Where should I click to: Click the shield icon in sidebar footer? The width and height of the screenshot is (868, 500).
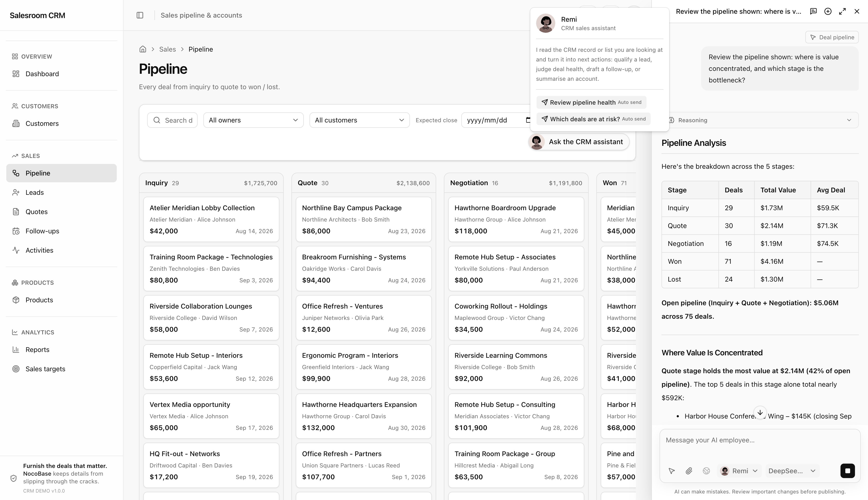click(x=14, y=478)
